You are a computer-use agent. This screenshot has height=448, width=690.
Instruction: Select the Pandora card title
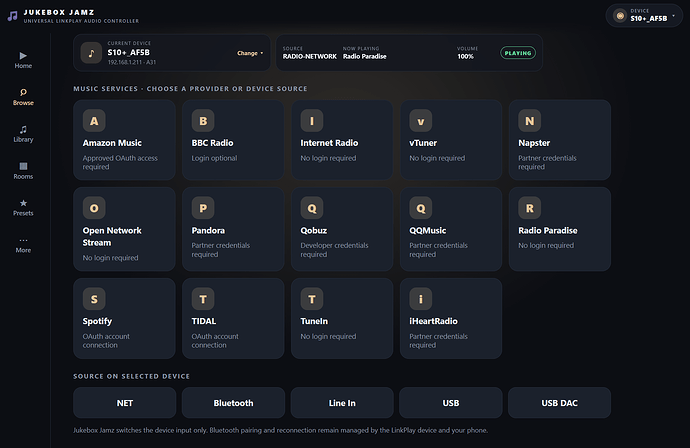tap(208, 231)
